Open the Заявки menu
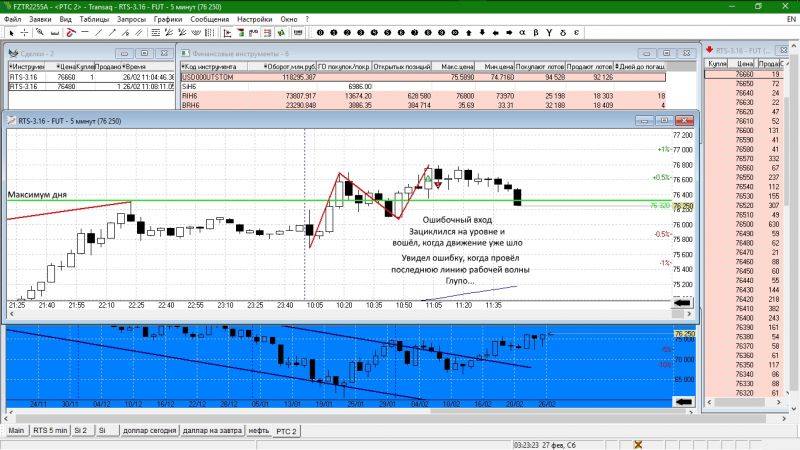 point(40,19)
